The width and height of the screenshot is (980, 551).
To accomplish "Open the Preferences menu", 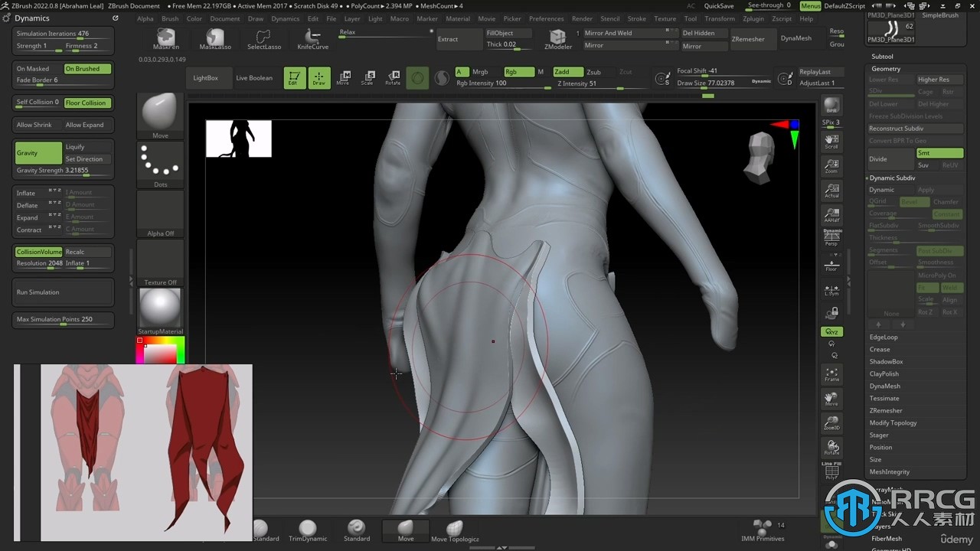I will (x=546, y=18).
